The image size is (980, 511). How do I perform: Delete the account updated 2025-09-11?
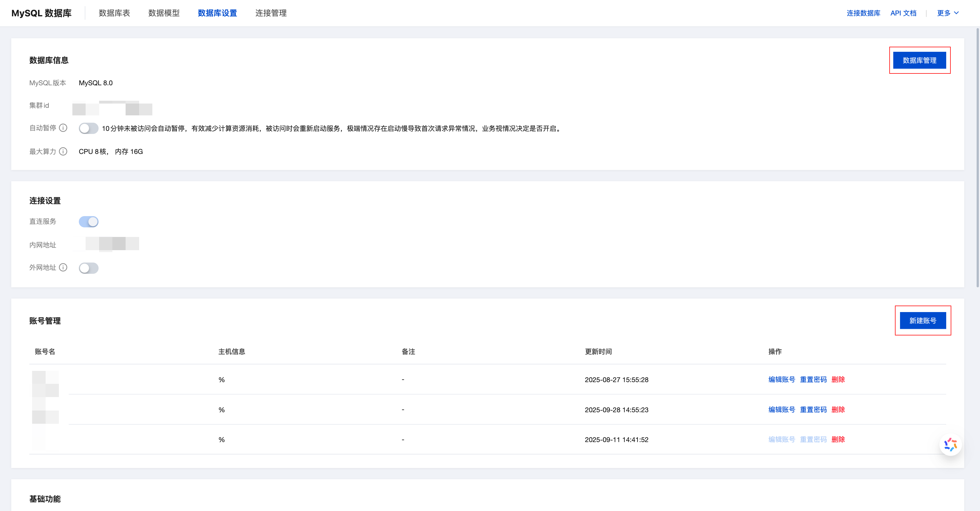point(838,440)
